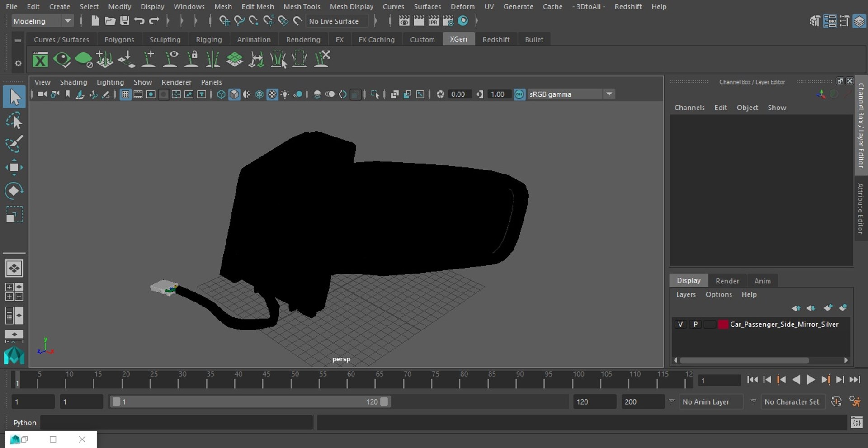Toggle smooth shade all in viewport
Viewport: 868px width, 448px height.
[x=234, y=94]
